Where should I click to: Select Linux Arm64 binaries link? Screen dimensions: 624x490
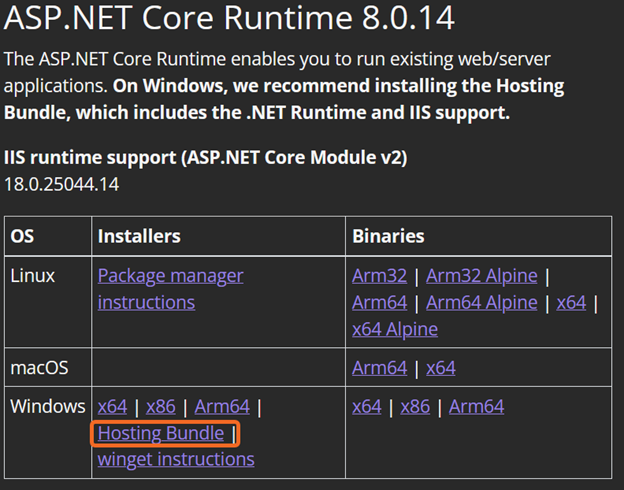(379, 302)
